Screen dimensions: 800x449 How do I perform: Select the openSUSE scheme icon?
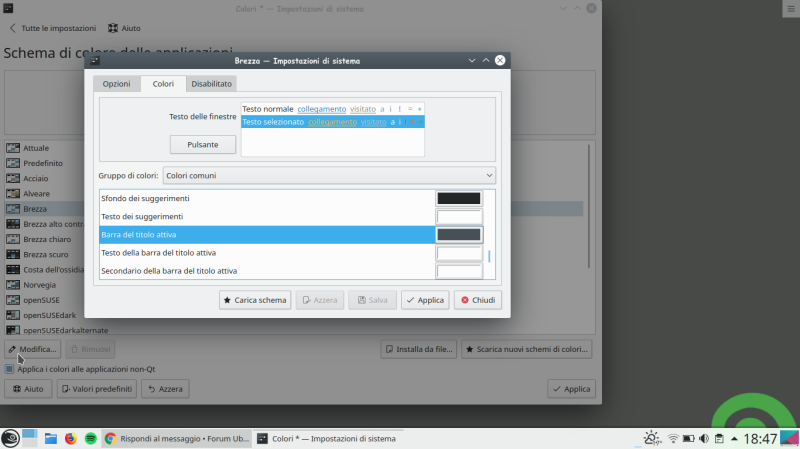pos(13,300)
